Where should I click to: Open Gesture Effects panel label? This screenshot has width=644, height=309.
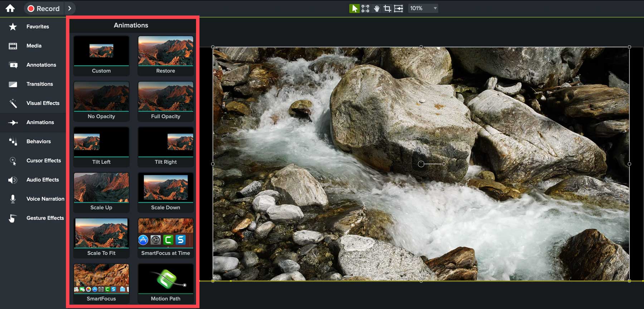coord(45,218)
